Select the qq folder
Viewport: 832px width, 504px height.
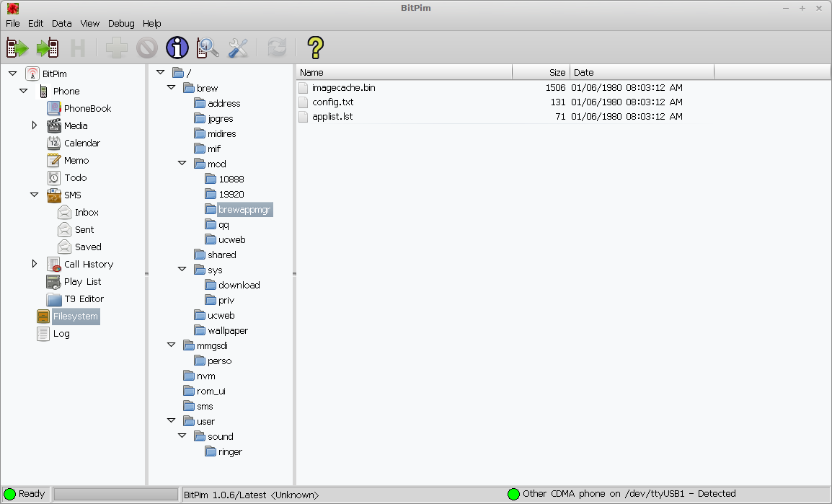[x=224, y=225]
